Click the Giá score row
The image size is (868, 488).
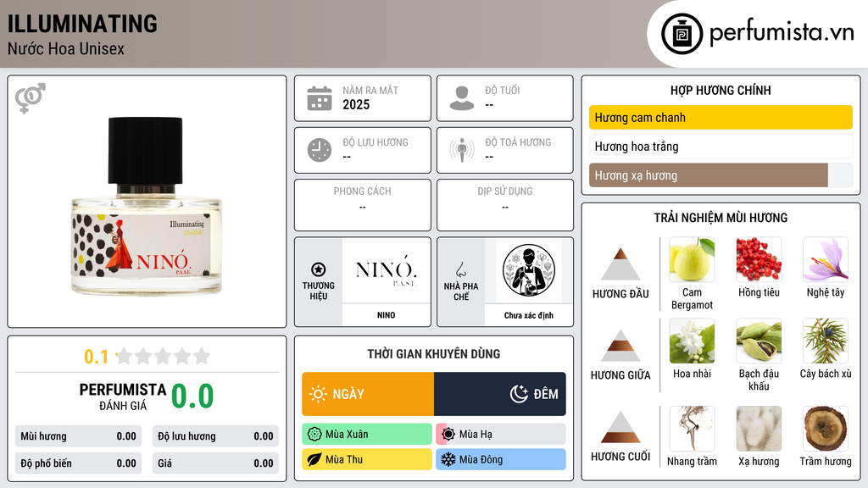[x=215, y=463]
